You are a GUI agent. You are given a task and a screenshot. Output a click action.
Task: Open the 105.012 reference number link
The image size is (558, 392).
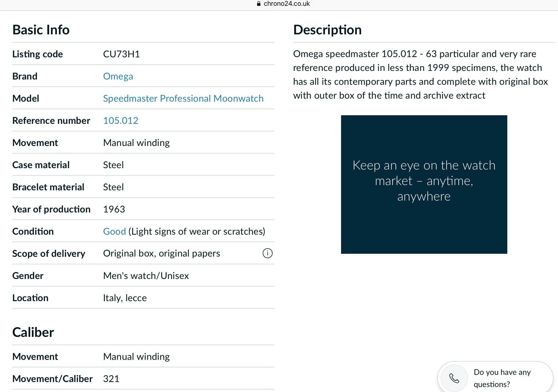pos(121,121)
